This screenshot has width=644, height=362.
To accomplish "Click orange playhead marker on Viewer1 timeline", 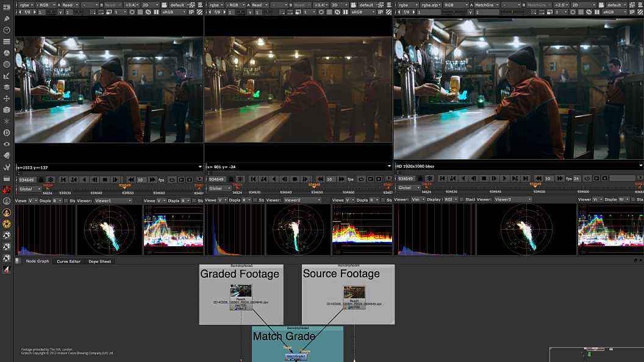I will point(125,186).
